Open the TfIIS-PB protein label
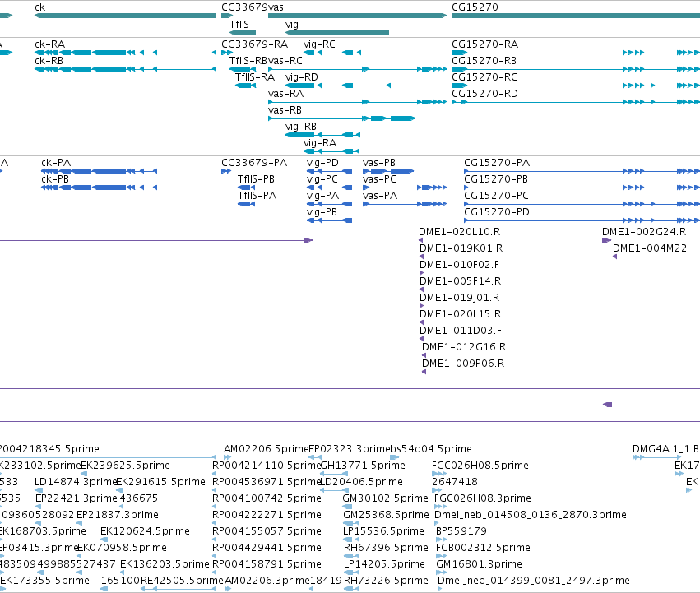 [256, 179]
